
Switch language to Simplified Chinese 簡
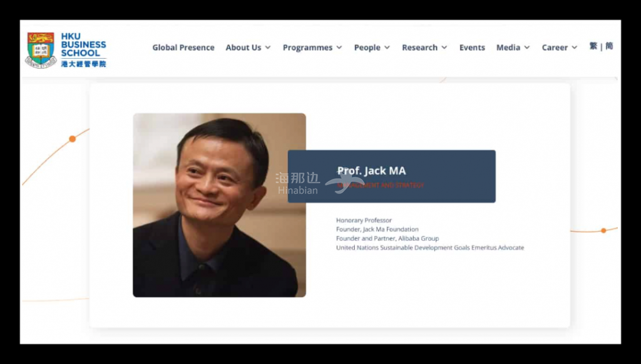tap(609, 46)
